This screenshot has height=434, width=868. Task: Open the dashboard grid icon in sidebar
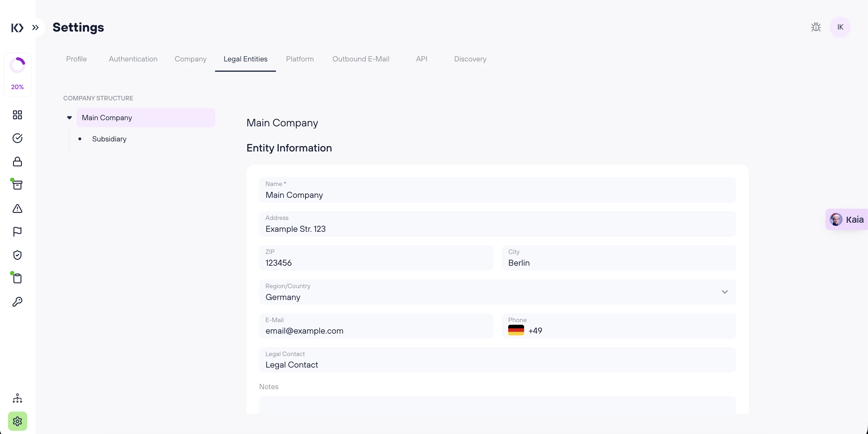point(17,115)
